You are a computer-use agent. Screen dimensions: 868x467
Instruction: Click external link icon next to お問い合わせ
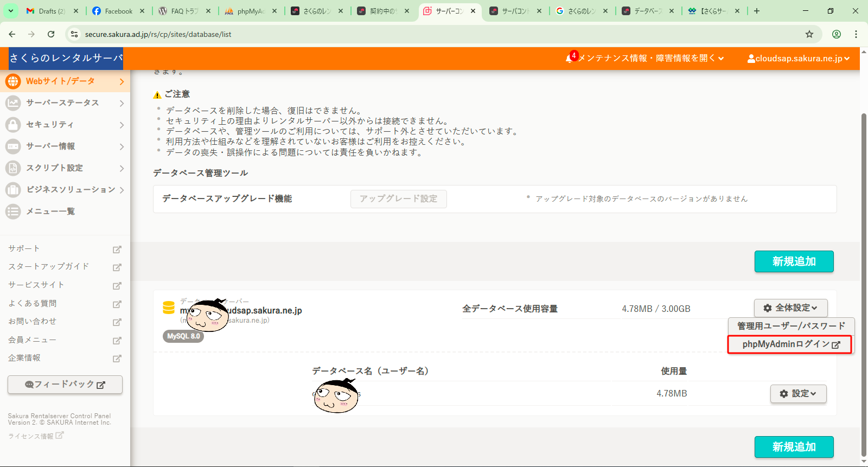[117, 322]
